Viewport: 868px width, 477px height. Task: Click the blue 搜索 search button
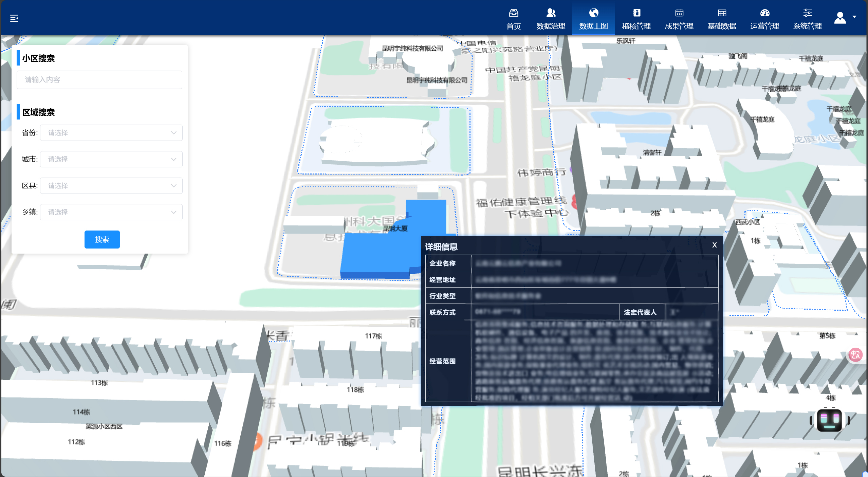pos(102,239)
